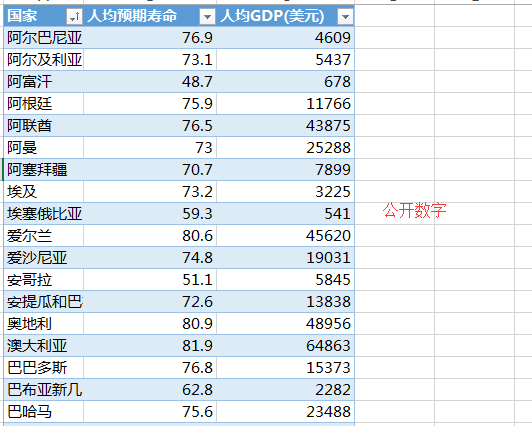Select the GDP cell 45620
Image resolution: width=532 pixels, height=426 pixels.
(x=285, y=236)
